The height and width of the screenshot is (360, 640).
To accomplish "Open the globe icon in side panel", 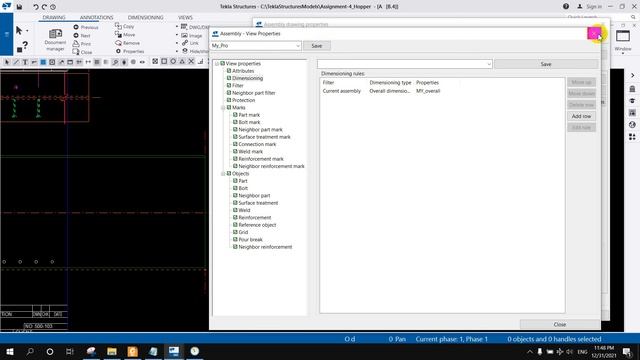I will click(632, 124).
